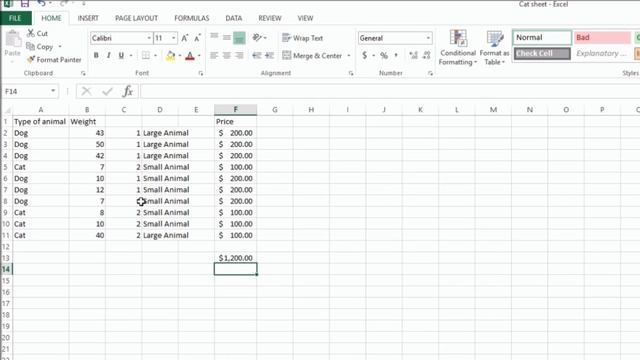Apply the Bad cell style
The width and height of the screenshot is (640, 360).
click(x=602, y=38)
